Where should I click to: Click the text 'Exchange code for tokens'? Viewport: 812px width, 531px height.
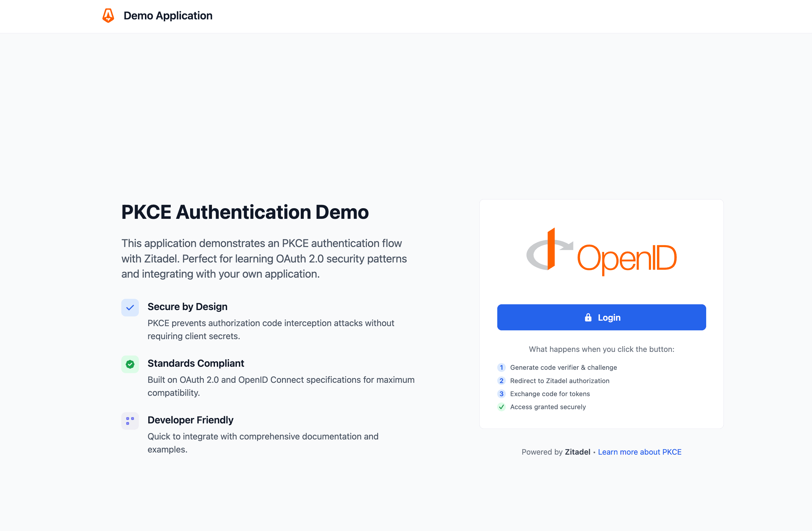pyautogui.click(x=550, y=394)
